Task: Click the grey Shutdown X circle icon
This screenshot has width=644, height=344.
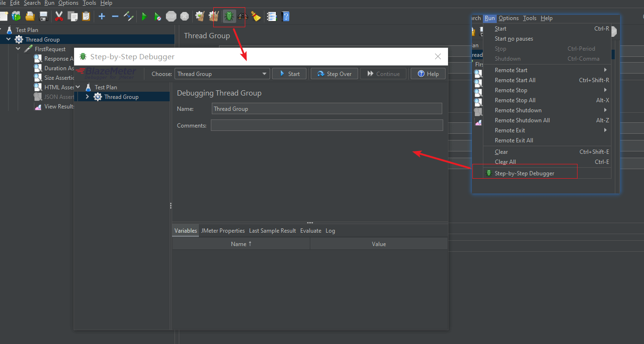Action: click(185, 17)
